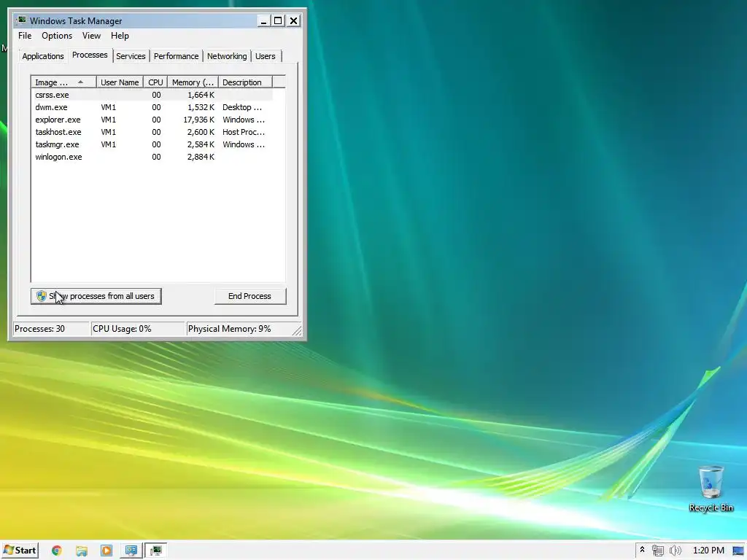The height and width of the screenshot is (560, 747).
Task: Click the 17,936 K memory value
Action: (198, 120)
